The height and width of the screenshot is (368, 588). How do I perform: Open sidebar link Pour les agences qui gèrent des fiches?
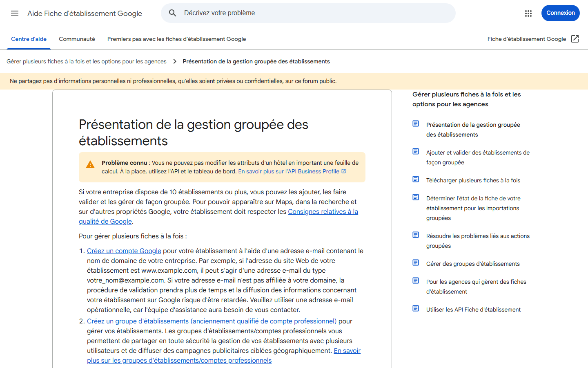point(476,287)
